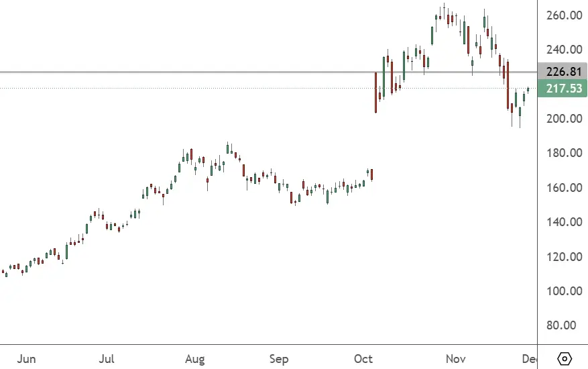
Task: Click the 240.00 price axis label
Action: pos(563,50)
